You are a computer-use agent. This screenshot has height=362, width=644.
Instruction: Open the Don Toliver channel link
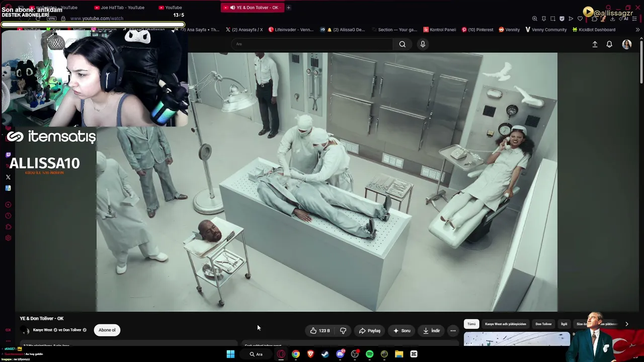click(72, 330)
